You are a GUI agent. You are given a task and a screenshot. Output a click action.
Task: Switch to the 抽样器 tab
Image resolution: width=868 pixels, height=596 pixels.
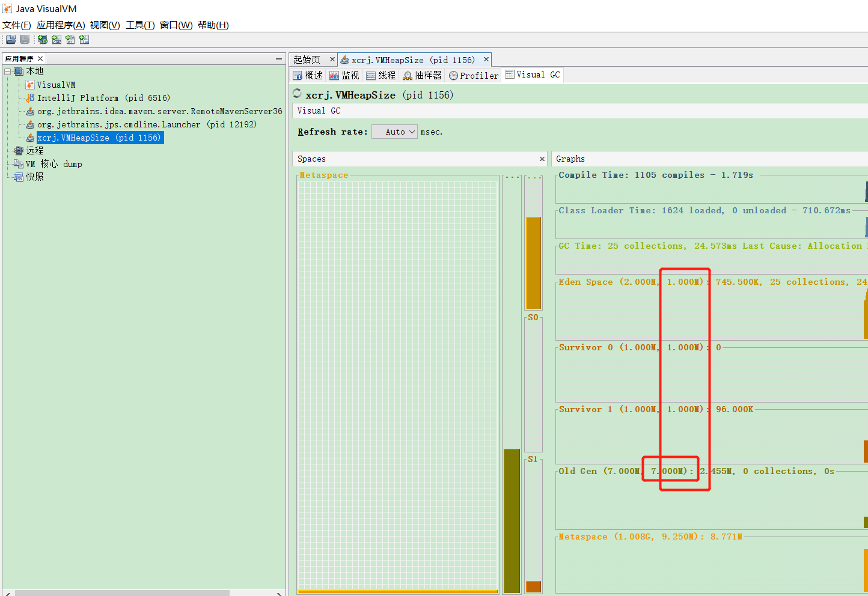(x=423, y=76)
